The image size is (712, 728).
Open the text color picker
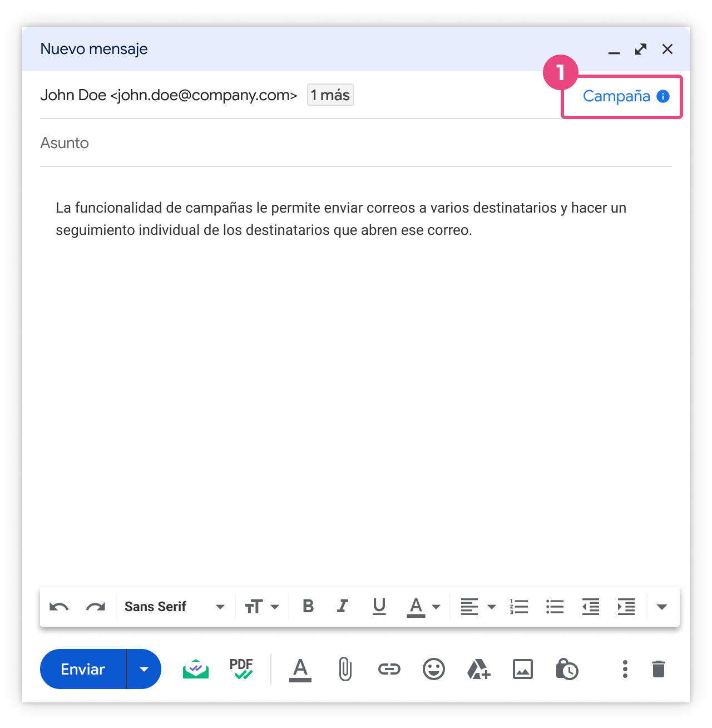(424, 607)
